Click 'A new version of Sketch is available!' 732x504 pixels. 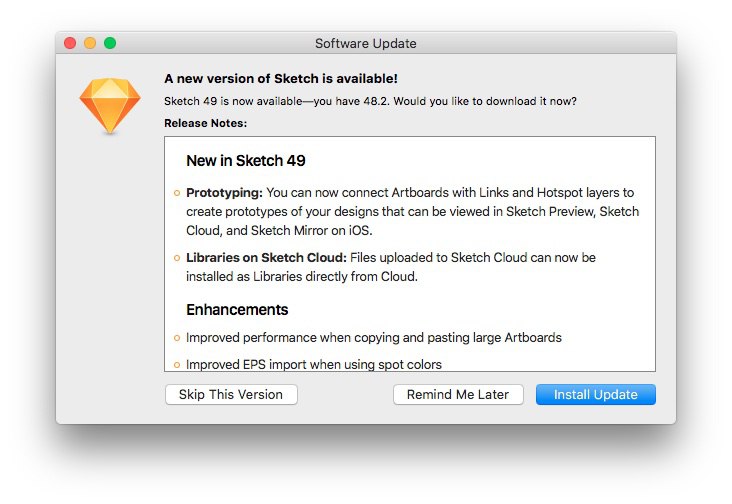[281, 78]
